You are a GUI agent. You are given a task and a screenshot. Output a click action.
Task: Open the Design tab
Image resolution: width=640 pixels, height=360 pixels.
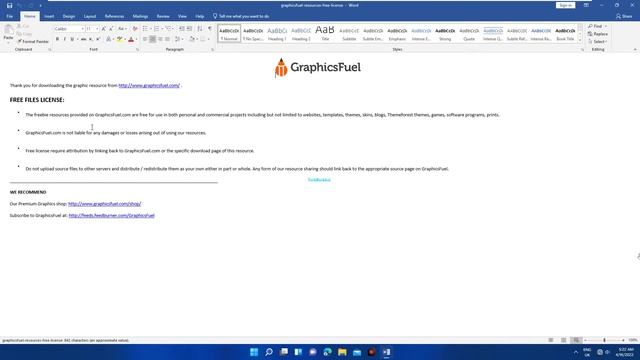point(69,16)
